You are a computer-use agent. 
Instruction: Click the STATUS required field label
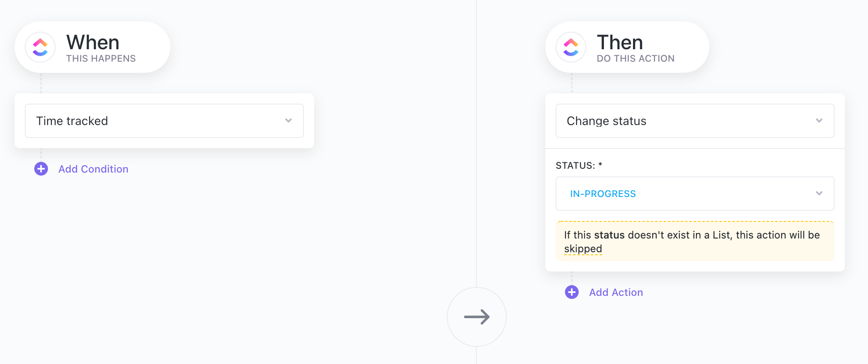[579, 165]
